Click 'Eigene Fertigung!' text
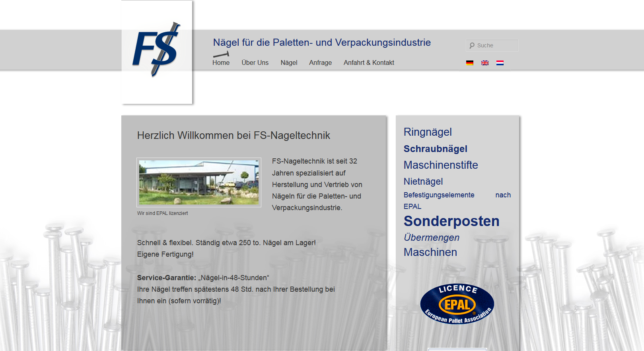Screen dimensions: 644x351 tap(165, 254)
